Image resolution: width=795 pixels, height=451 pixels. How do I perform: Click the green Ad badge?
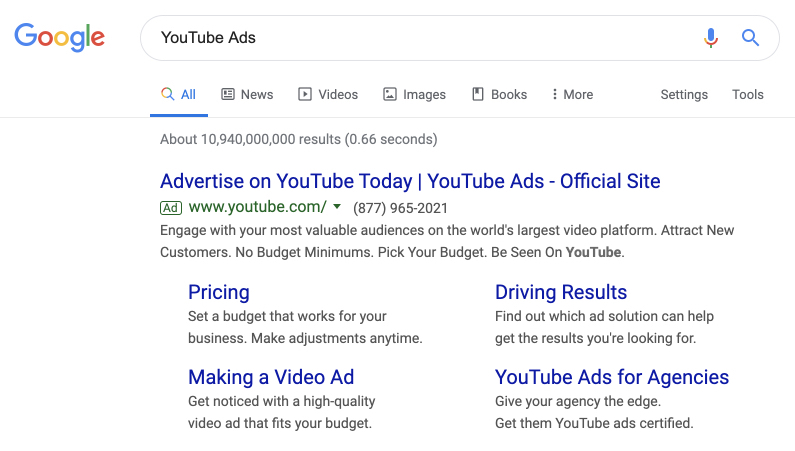click(171, 208)
